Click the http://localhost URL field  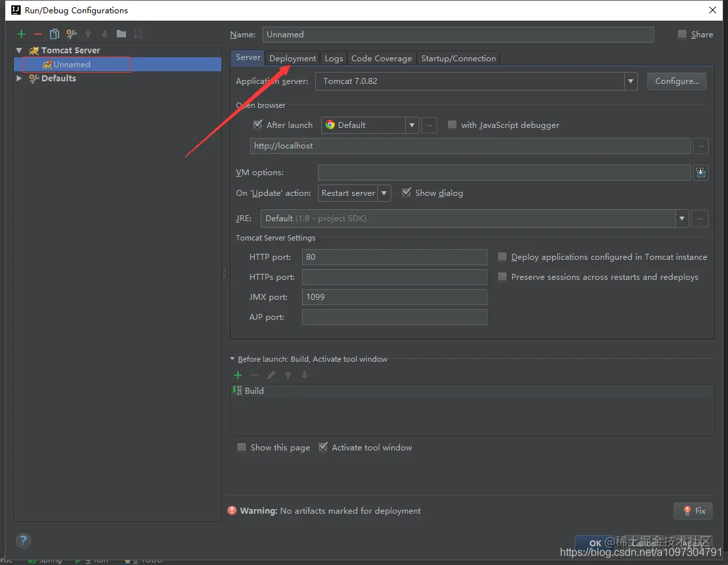[x=470, y=146]
